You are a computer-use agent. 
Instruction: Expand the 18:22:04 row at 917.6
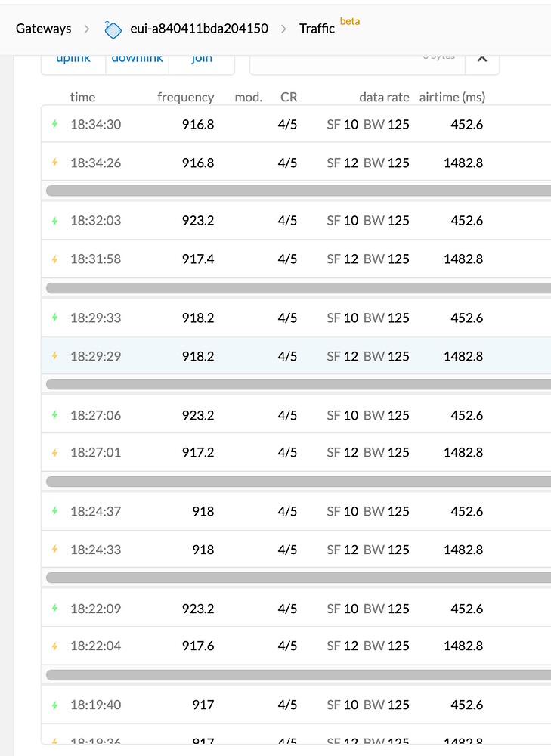click(x=296, y=646)
